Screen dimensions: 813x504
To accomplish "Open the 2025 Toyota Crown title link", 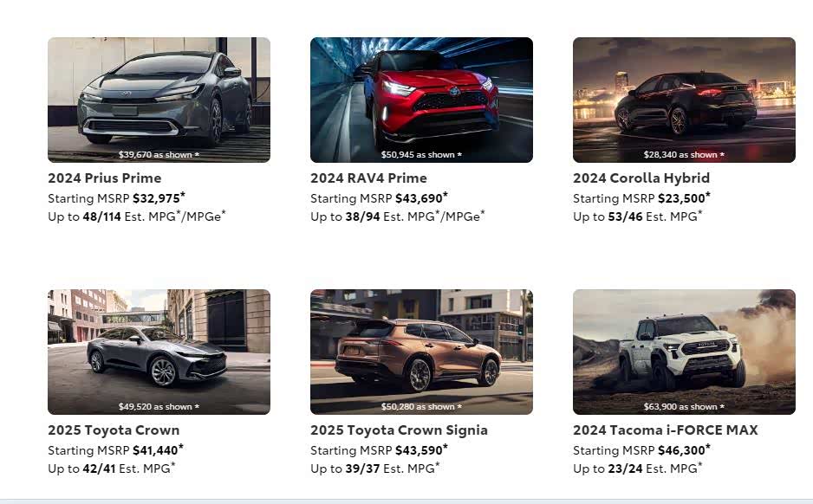I will pyautogui.click(x=114, y=430).
